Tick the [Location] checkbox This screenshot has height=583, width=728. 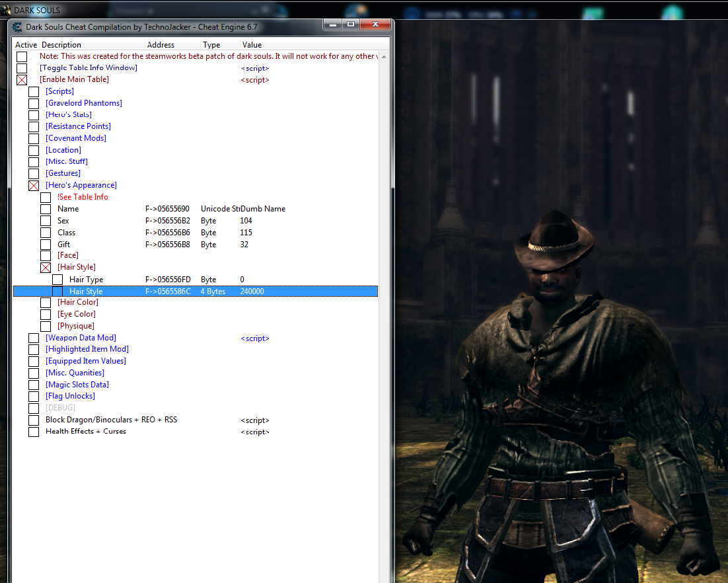tap(34, 151)
